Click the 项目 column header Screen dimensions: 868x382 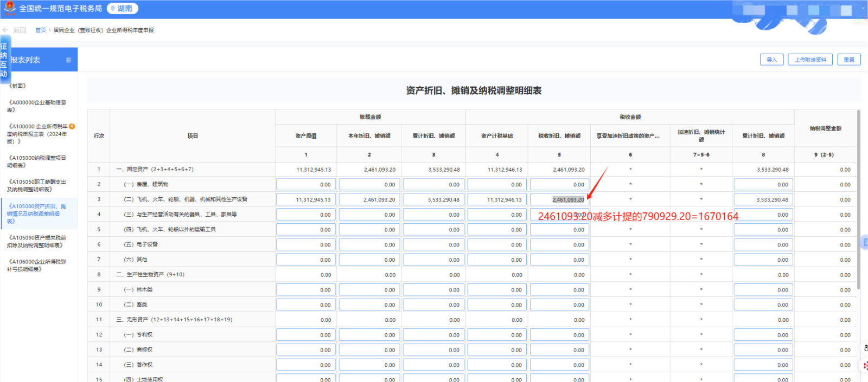click(x=193, y=136)
